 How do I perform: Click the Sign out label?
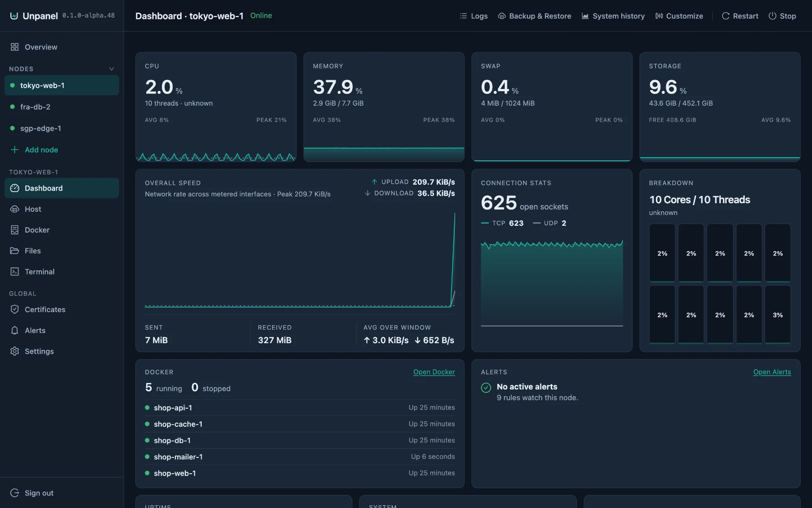coord(39,493)
